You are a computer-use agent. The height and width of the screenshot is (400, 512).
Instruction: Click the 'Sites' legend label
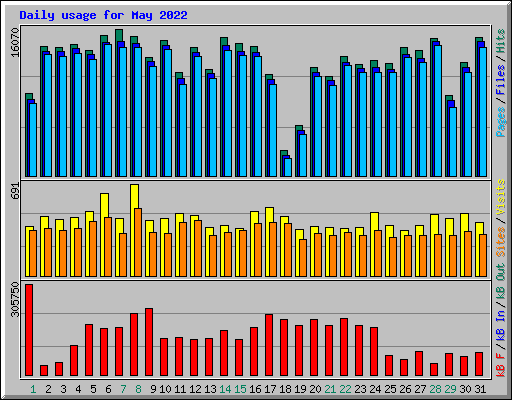pyautogui.click(x=500, y=242)
